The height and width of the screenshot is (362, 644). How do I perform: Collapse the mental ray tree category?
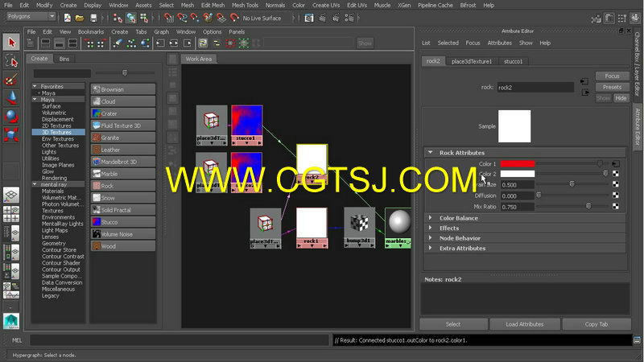pyautogui.click(x=35, y=184)
